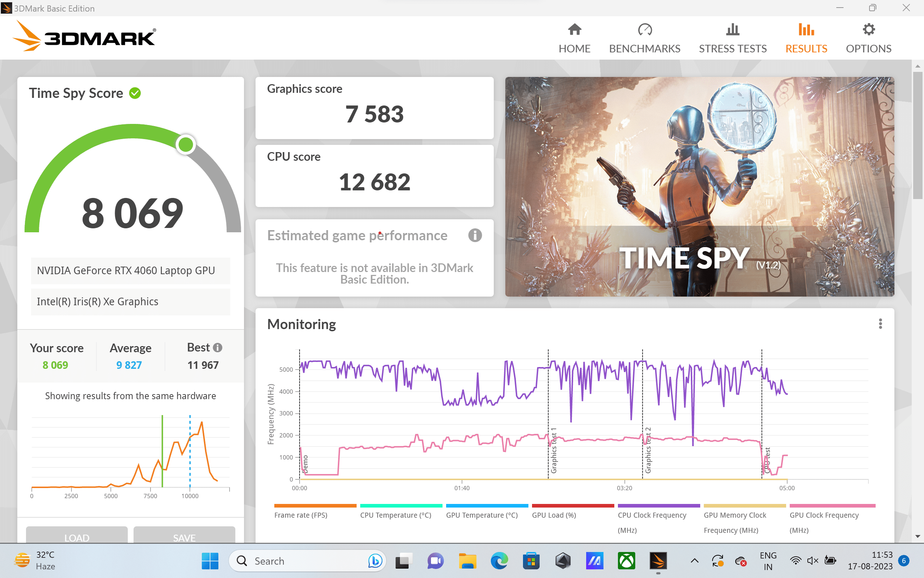Open the clock and date panel

pos(870,561)
